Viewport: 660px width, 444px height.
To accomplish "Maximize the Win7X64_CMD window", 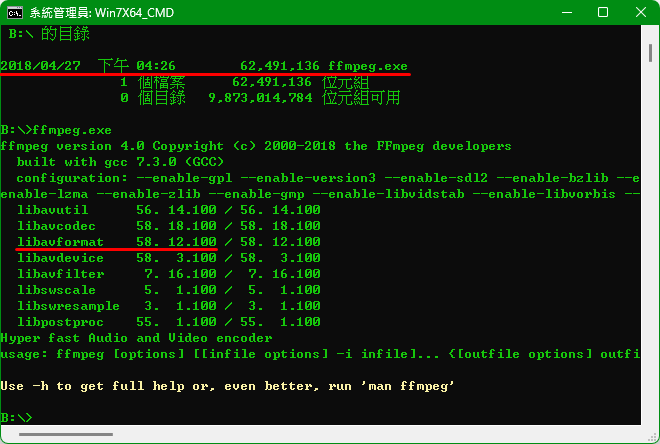I will coord(603,13).
